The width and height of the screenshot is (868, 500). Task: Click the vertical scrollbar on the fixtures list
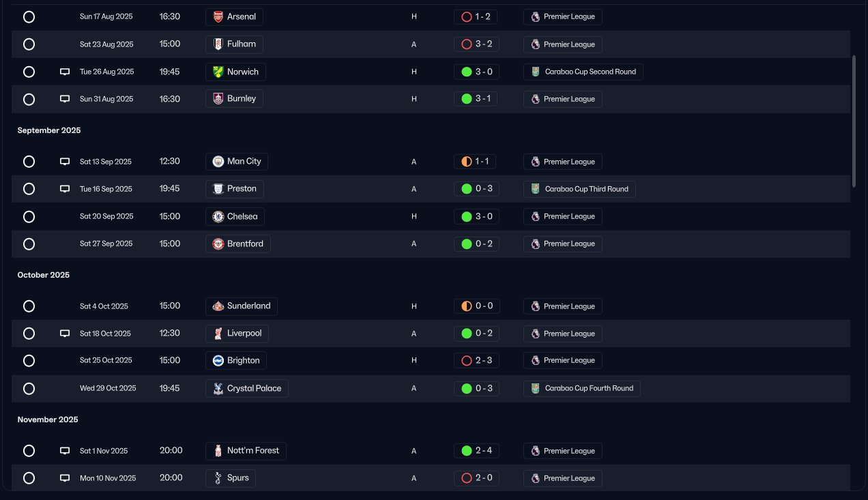(x=855, y=121)
